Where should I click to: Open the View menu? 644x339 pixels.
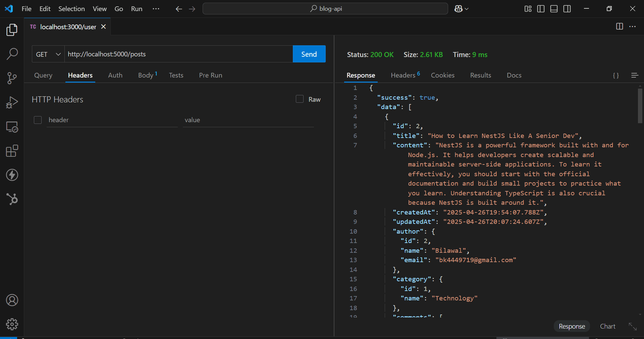point(100,9)
